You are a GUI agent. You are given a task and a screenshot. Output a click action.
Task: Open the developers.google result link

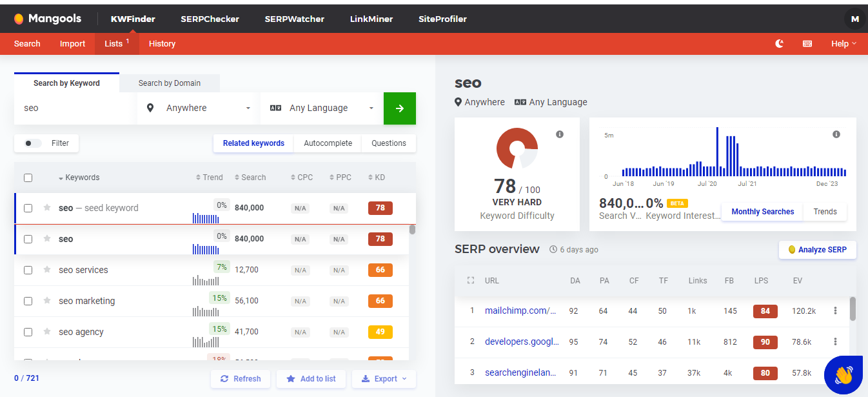pyautogui.click(x=521, y=341)
